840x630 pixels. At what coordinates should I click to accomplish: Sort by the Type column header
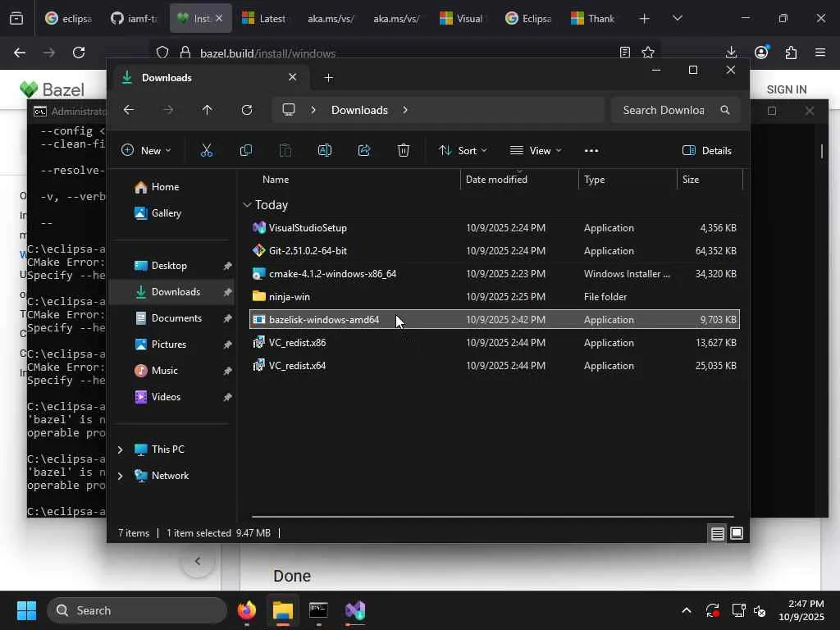pyautogui.click(x=628, y=180)
